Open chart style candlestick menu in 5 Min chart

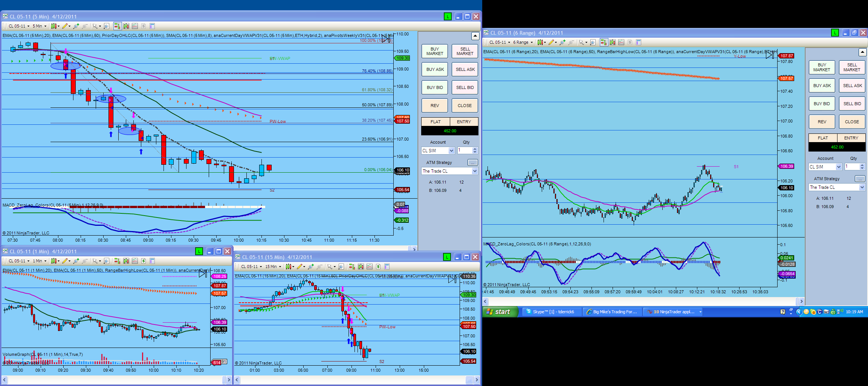tap(55, 26)
